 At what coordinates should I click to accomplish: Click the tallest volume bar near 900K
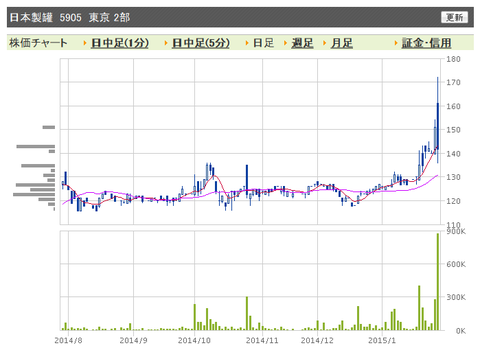[438, 282]
